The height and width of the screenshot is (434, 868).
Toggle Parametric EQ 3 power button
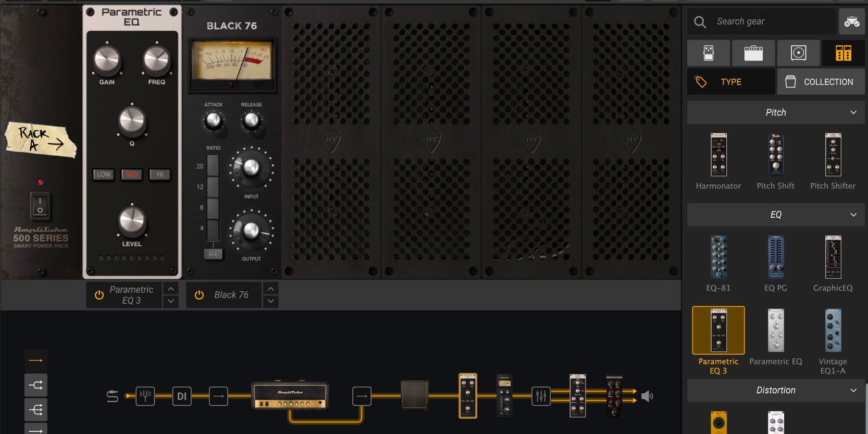pyautogui.click(x=99, y=295)
